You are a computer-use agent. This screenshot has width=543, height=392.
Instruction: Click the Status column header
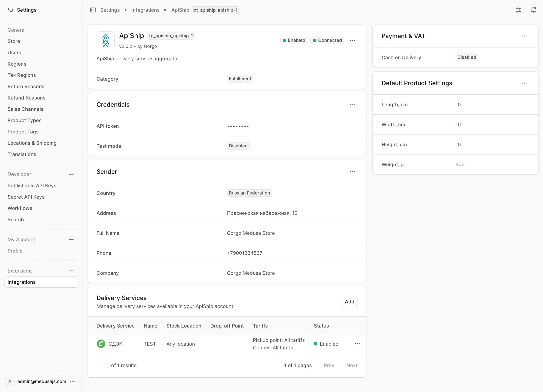321,326
